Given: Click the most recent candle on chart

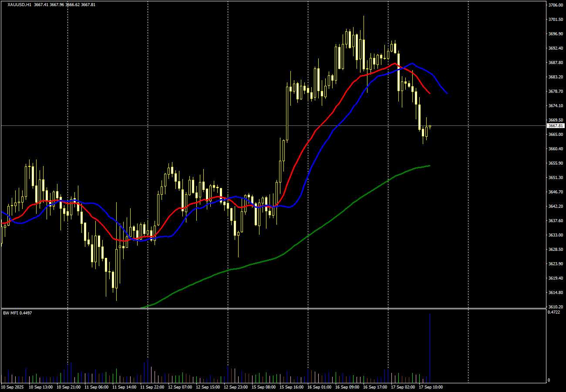Looking at the screenshot, I should point(430,127).
